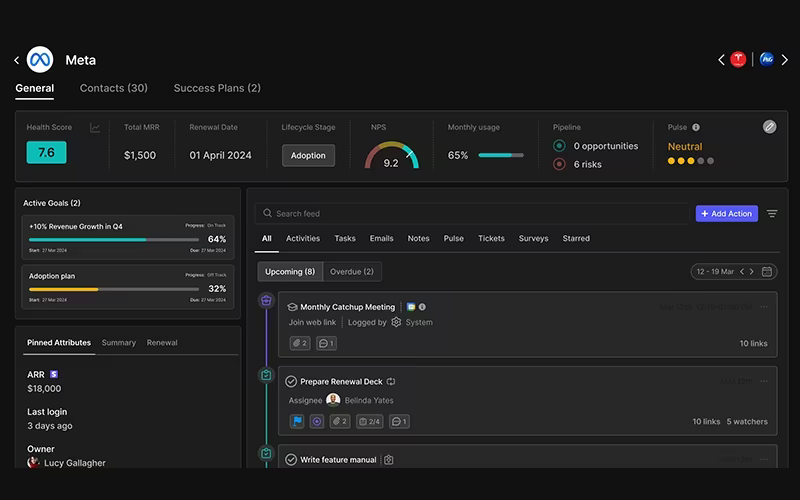Go to next account with top-right right chevron
This screenshot has height=500, width=800.
click(x=785, y=60)
